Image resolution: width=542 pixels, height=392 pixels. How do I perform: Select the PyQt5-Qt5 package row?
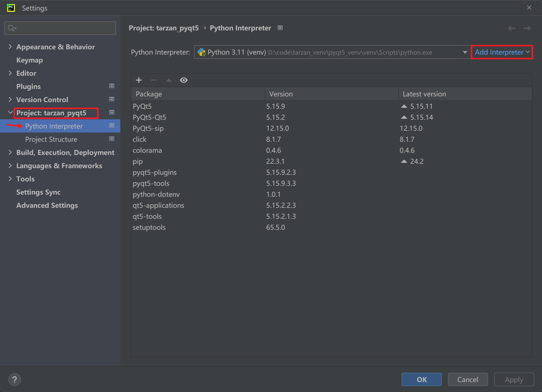click(331, 117)
